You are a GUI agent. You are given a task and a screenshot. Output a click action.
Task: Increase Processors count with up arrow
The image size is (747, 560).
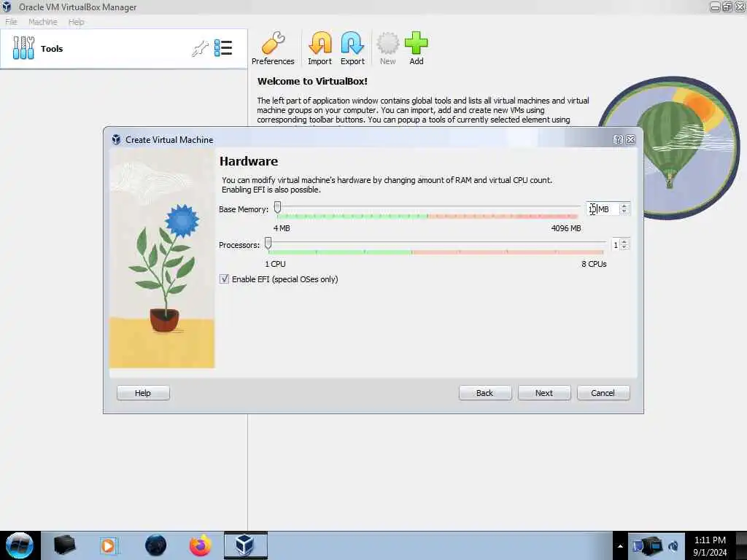tap(624, 242)
